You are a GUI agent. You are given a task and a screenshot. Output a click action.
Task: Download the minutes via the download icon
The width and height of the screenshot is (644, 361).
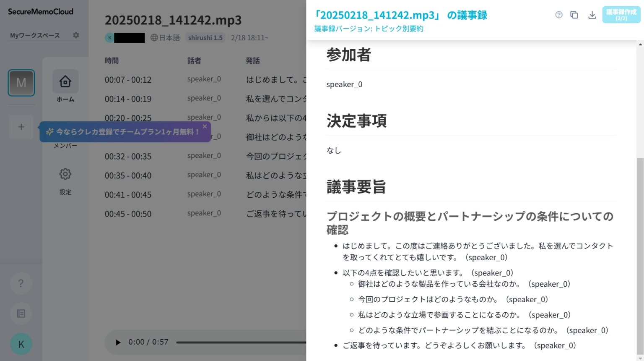click(x=592, y=15)
